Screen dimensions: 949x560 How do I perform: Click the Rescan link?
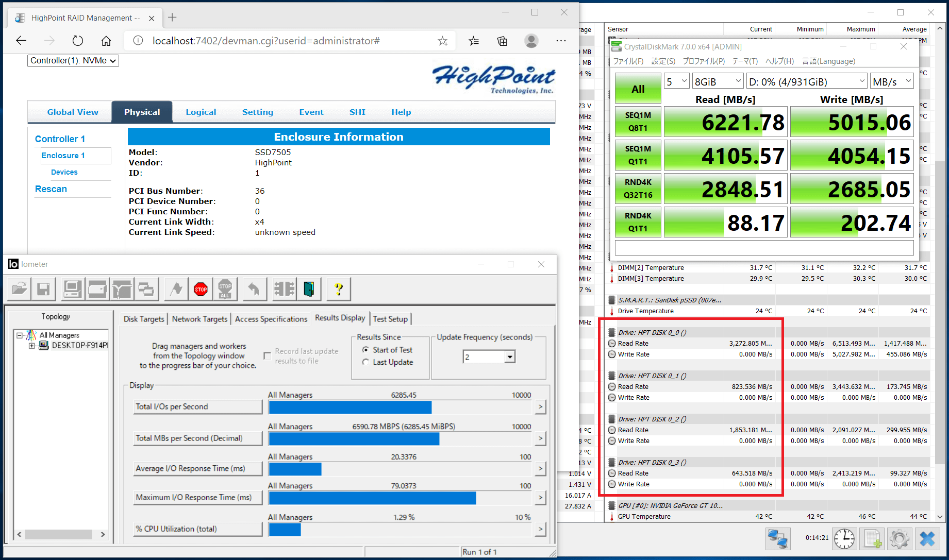tap(51, 189)
